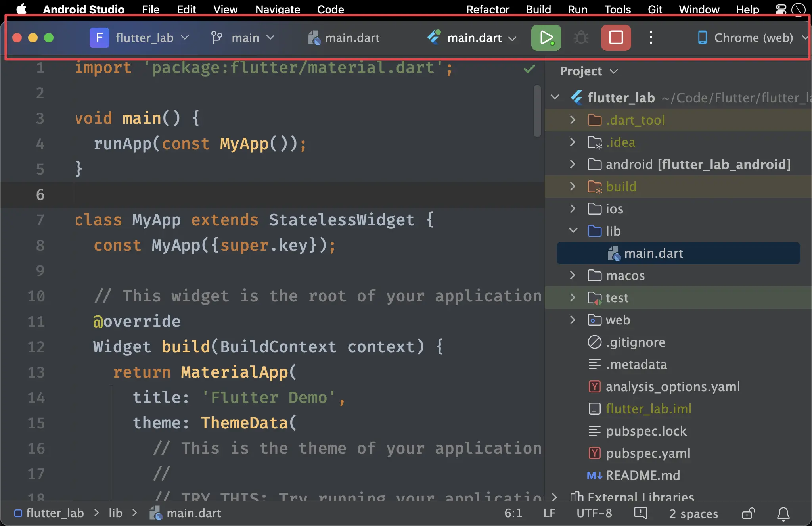Open the Project view dropdown
Screen dimensions: 812x526
(x=588, y=71)
